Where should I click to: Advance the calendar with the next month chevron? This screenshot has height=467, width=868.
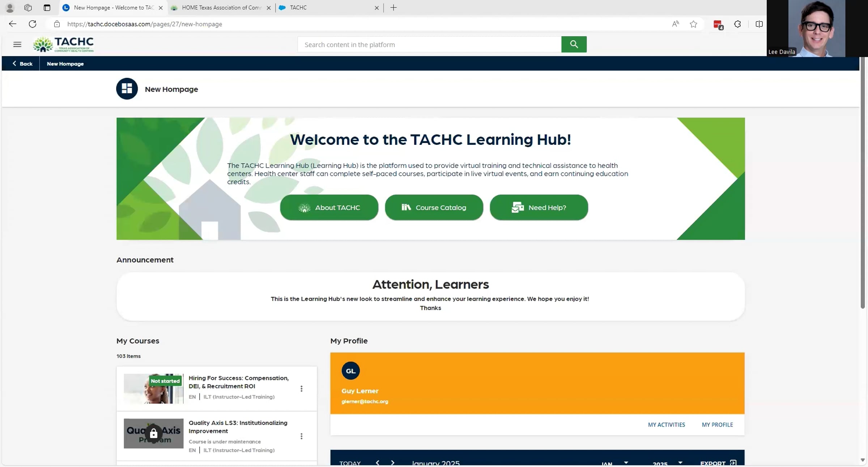[393, 463]
